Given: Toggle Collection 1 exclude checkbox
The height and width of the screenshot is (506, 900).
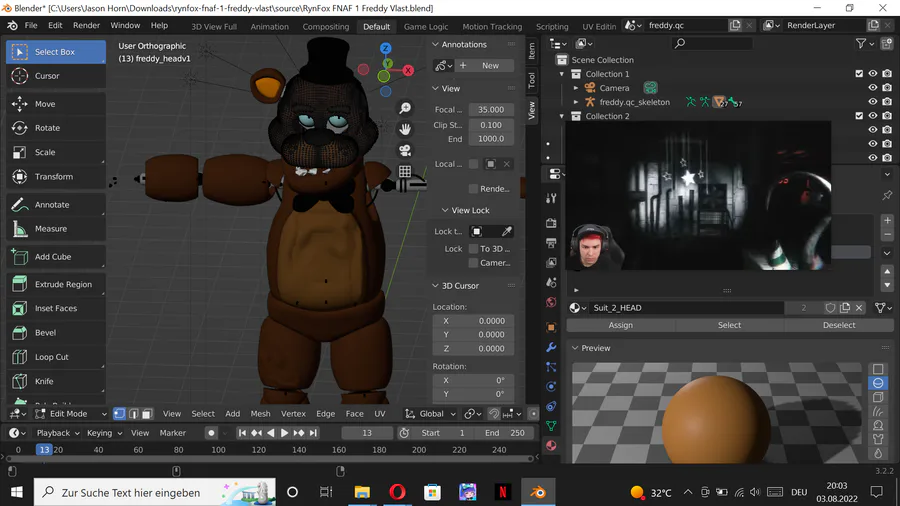Looking at the screenshot, I should click(x=859, y=73).
